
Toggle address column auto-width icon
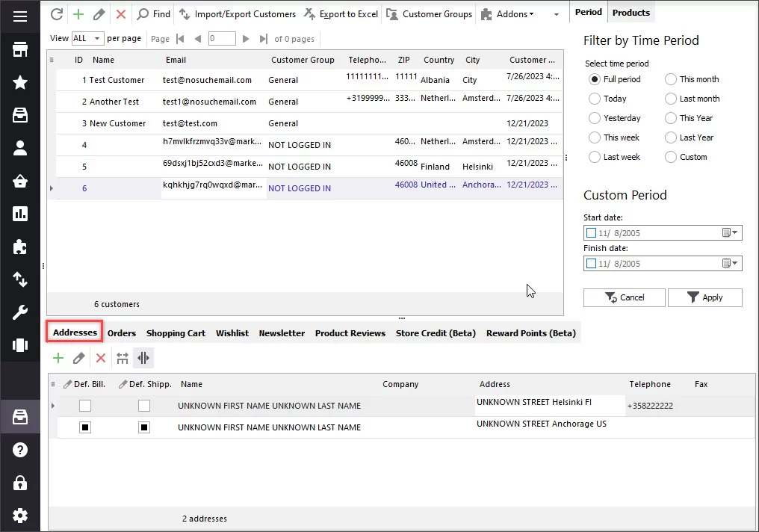(x=143, y=358)
